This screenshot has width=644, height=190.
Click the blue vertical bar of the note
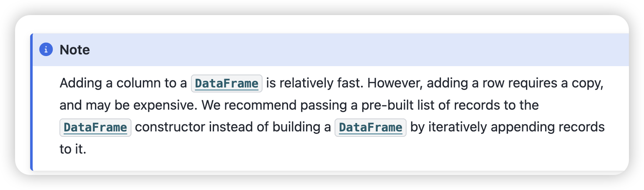(x=31, y=102)
